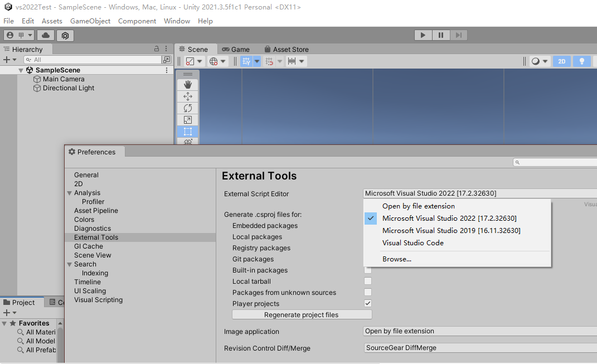The width and height of the screenshot is (597, 364).
Task: Select the Hand tool in the Scene view
Action: [187, 84]
